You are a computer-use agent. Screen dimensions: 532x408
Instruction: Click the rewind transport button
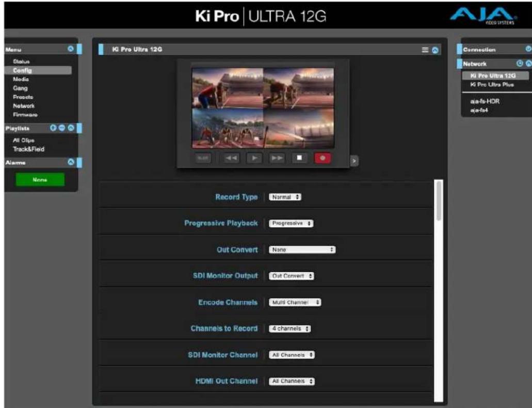[x=231, y=158]
